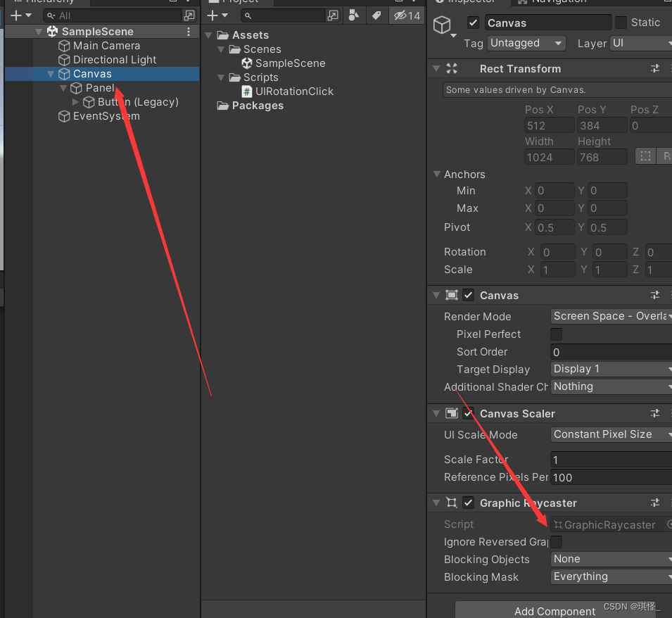Open Graphic Raycaster preset icon

(655, 503)
